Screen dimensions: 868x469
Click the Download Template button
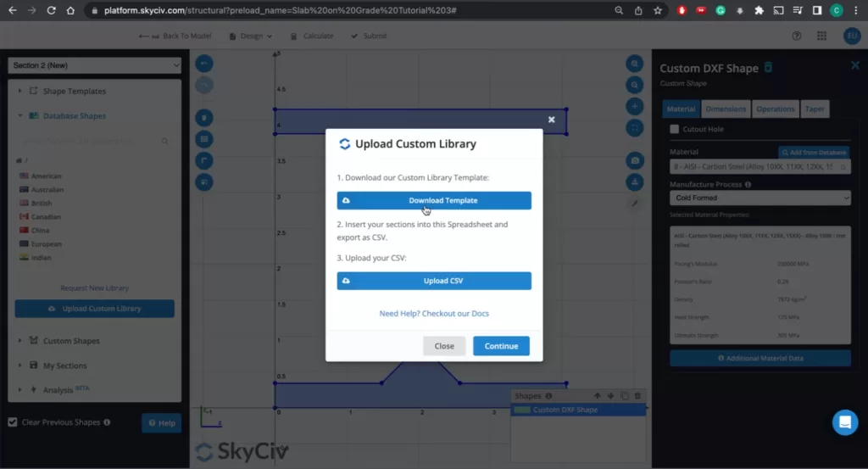click(434, 200)
